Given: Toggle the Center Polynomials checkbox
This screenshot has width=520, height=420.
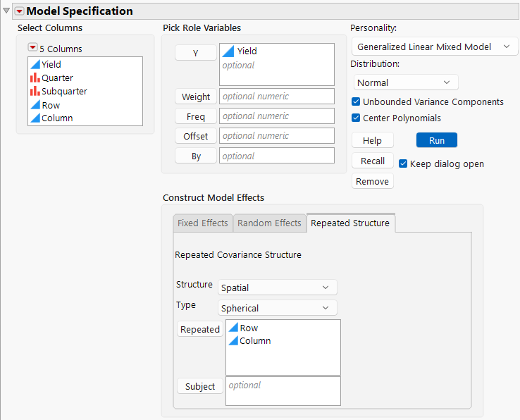Looking at the screenshot, I should pos(356,118).
